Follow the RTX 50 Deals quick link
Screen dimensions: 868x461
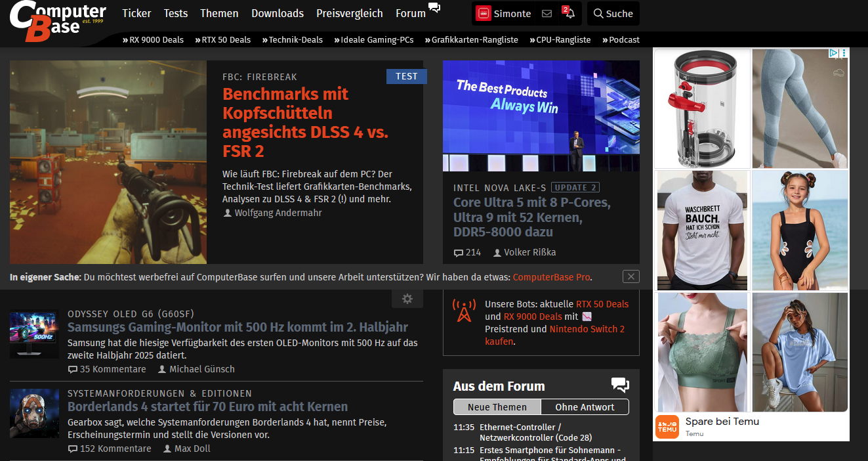click(222, 39)
